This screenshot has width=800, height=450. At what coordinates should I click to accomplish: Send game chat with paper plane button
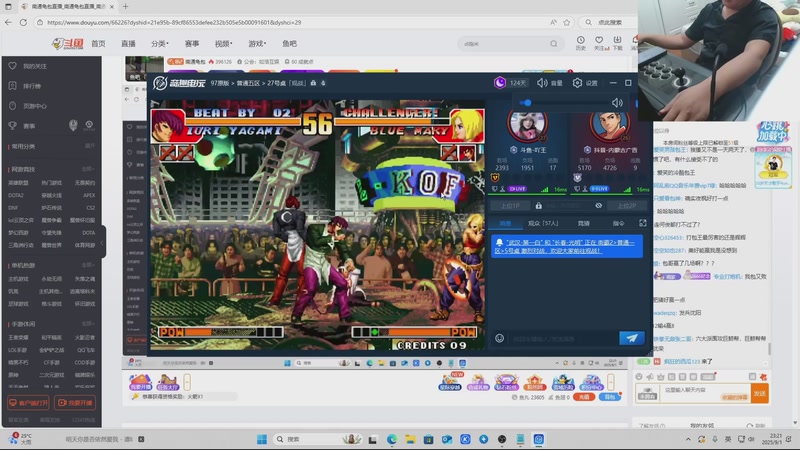pyautogui.click(x=632, y=338)
